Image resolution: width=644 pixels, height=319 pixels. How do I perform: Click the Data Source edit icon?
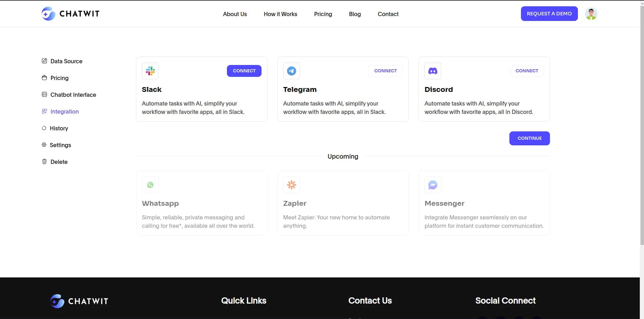pos(44,61)
